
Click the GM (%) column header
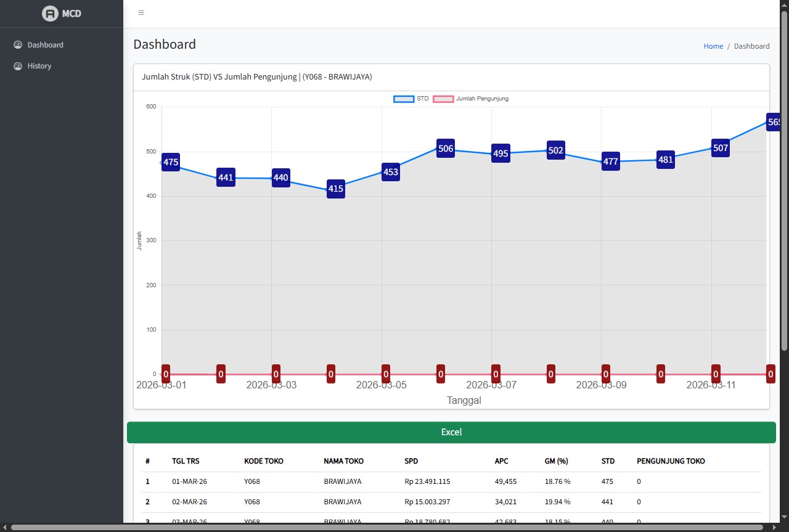pos(555,461)
